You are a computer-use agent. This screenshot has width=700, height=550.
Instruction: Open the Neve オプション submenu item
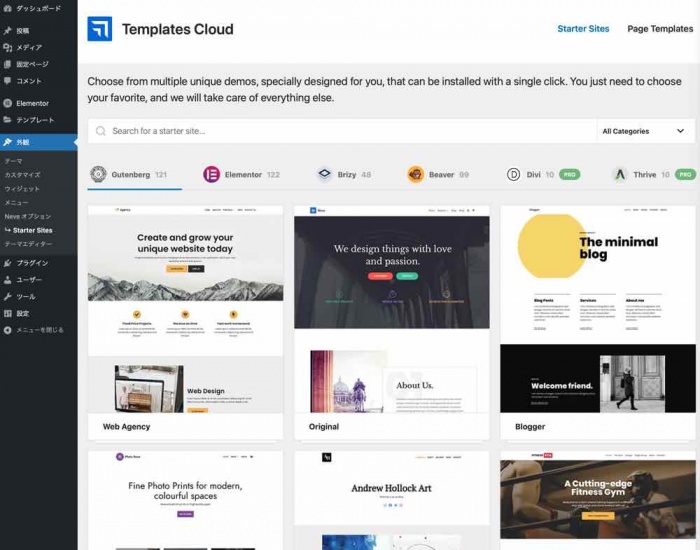tap(28, 216)
